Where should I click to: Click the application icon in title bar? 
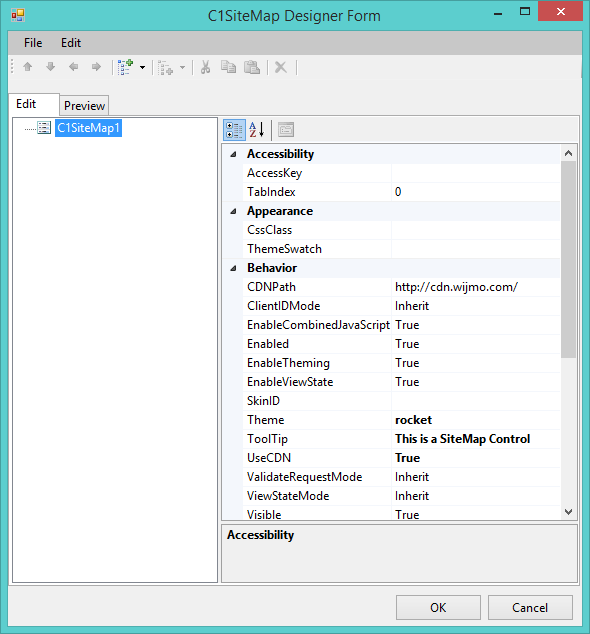18,15
